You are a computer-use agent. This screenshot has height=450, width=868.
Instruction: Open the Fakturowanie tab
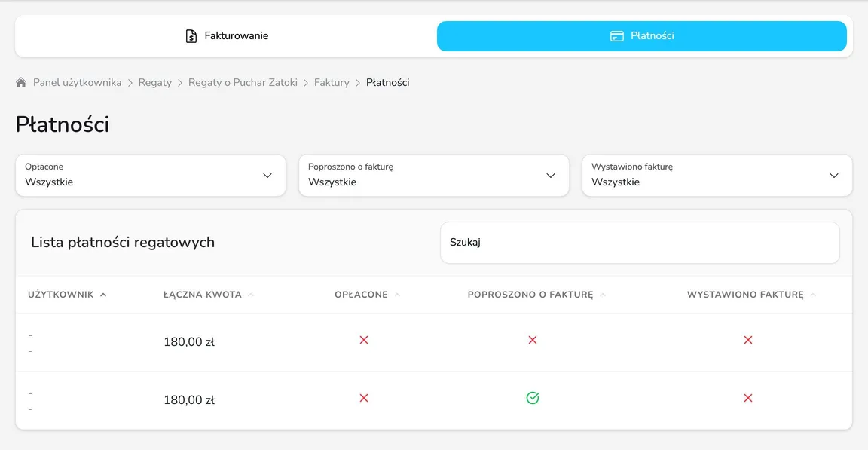pos(226,36)
